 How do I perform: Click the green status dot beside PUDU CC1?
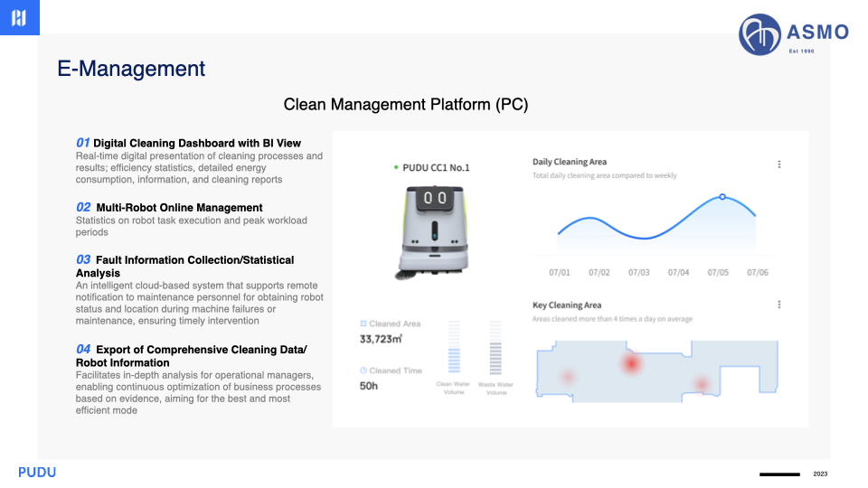pyautogui.click(x=396, y=167)
